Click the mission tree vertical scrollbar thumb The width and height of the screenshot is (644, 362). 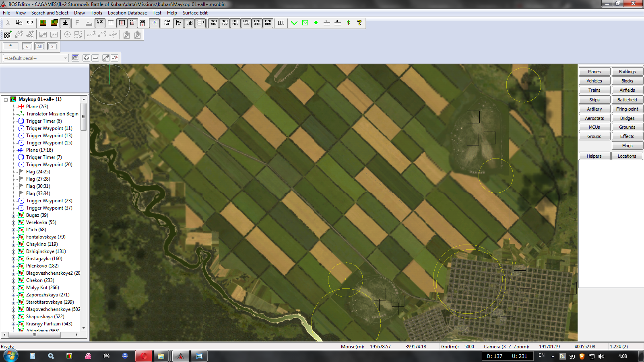click(84, 117)
